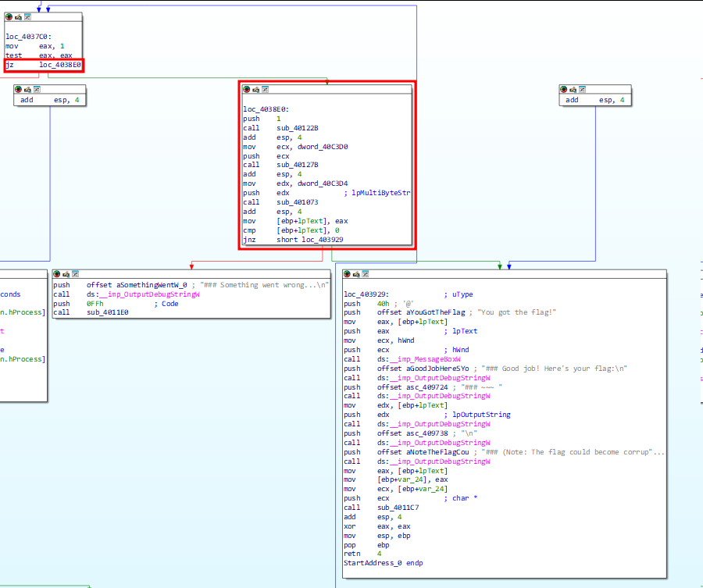The width and height of the screenshot is (703, 588).
Task: Click the sub_4011E0 call operand
Action: click(108, 312)
